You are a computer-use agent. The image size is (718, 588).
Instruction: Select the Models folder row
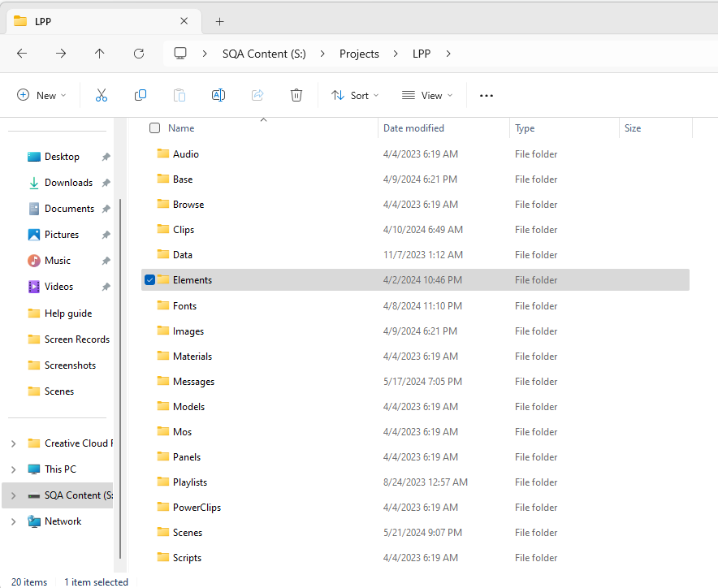415,407
